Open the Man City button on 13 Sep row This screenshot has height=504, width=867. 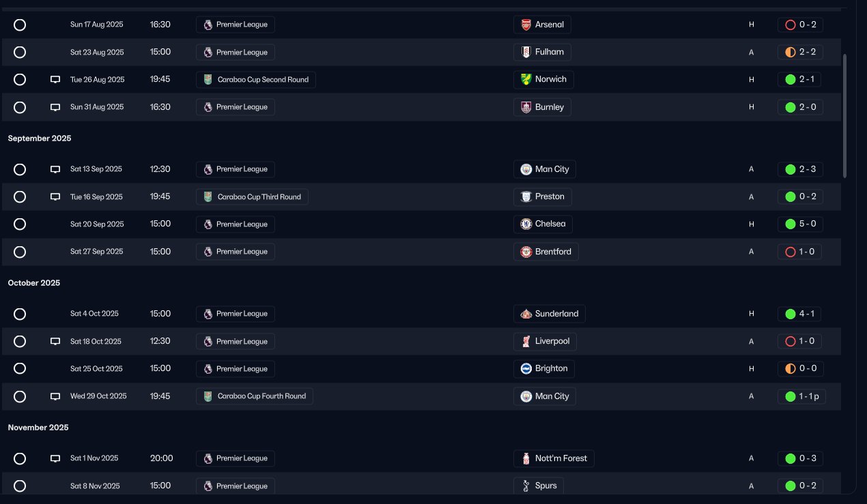pyautogui.click(x=545, y=169)
